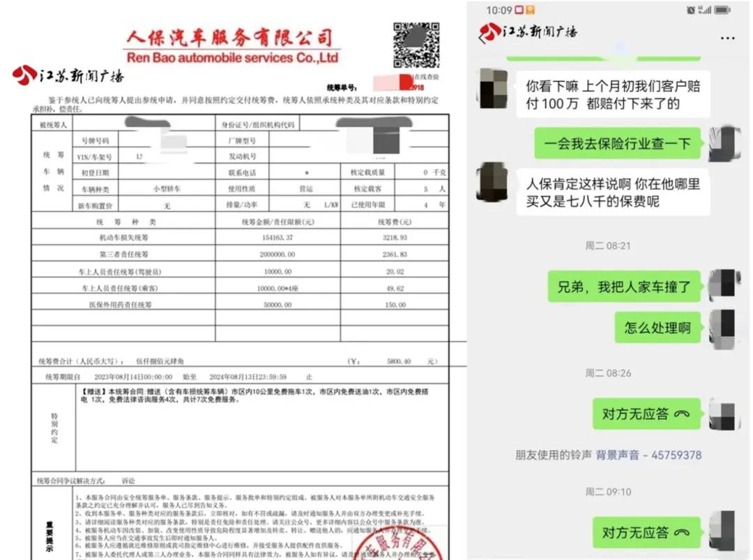Tap the signal strength icon in status bar
This screenshot has height=560, width=753.
click(704, 10)
